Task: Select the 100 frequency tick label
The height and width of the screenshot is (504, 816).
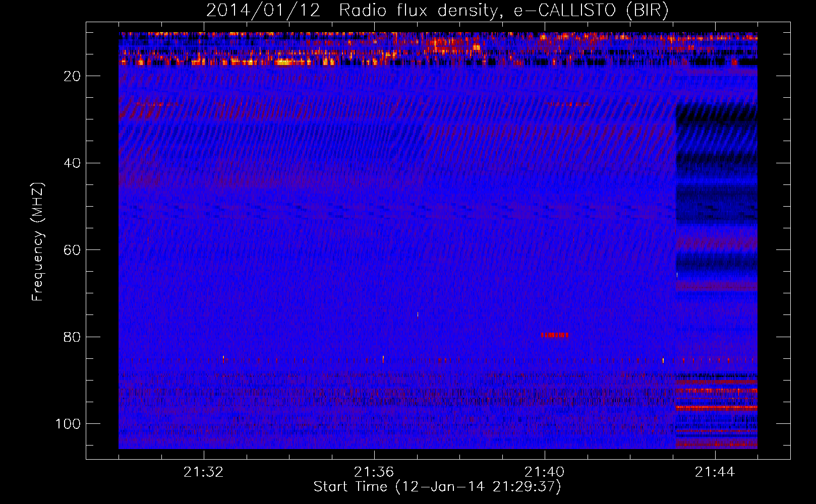Action: (x=68, y=424)
